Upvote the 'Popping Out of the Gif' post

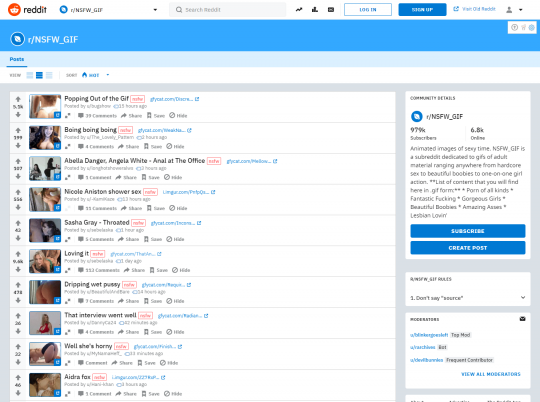click(18, 100)
